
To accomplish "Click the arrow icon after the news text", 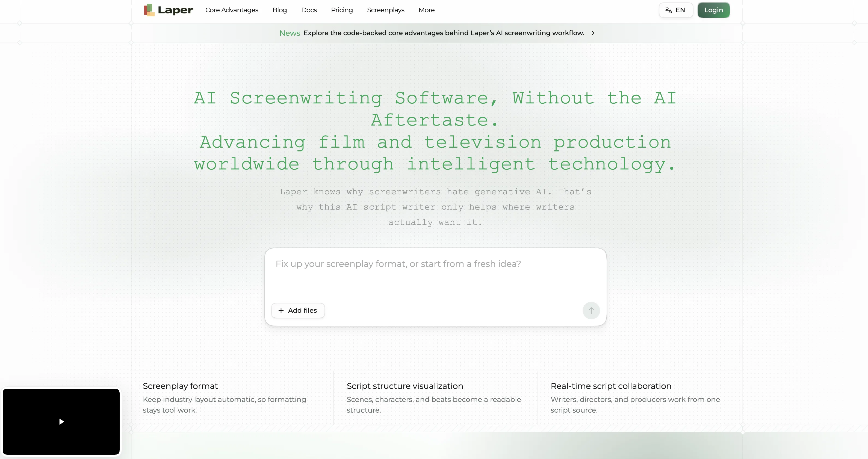I will (591, 33).
